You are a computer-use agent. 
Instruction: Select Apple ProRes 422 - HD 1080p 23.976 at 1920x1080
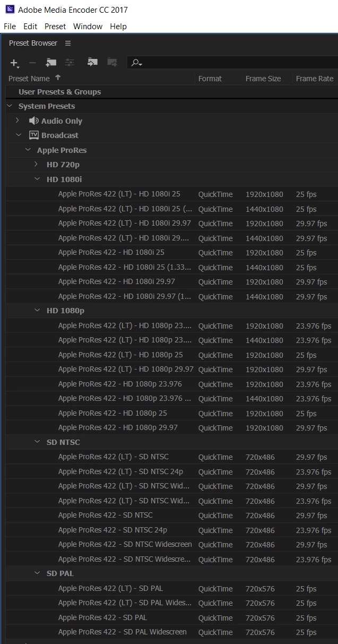click(171, 384)
